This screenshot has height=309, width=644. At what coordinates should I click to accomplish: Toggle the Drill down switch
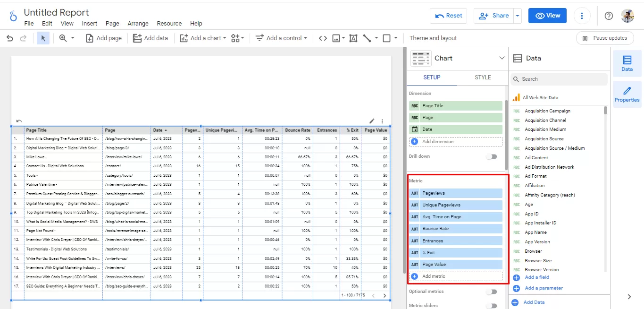[x=492, y=156]
